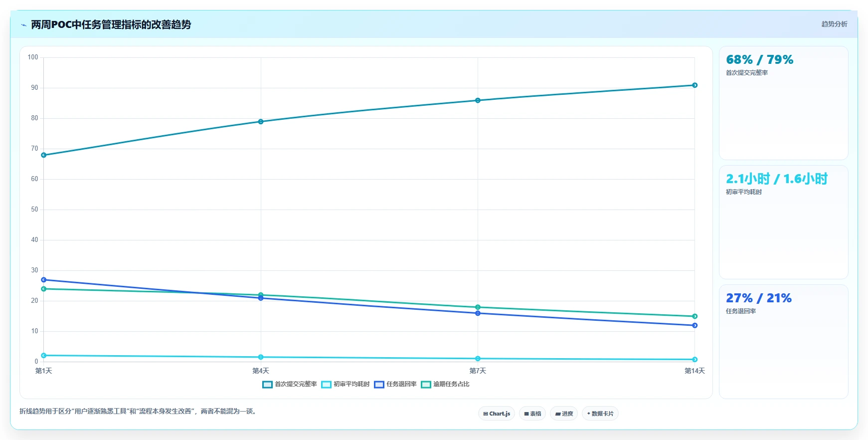Click the 第14天 x-axis label

click(694, 371)
